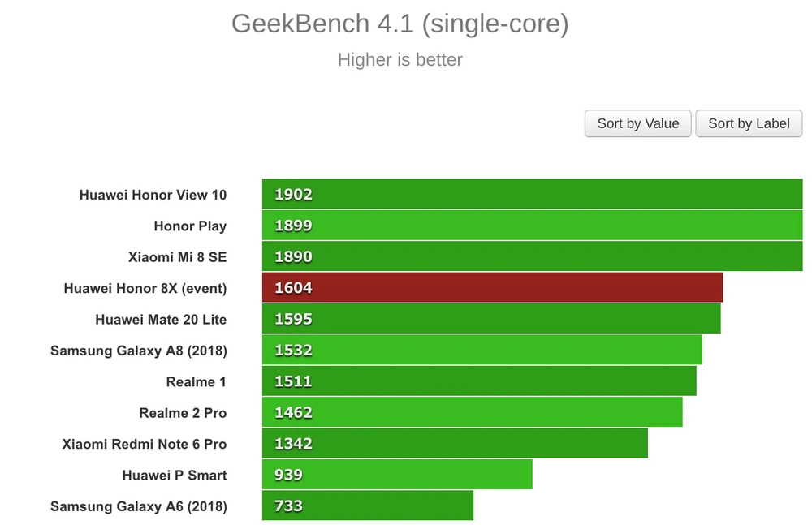Click the Honor Play bar showing 1899
Screen dimensions: 812x525
(x=532, y=226)
